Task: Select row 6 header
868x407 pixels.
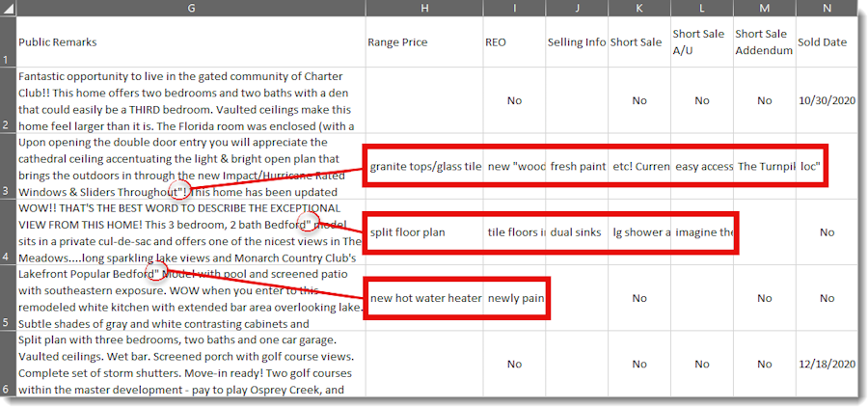Action: tap(8, 364)
